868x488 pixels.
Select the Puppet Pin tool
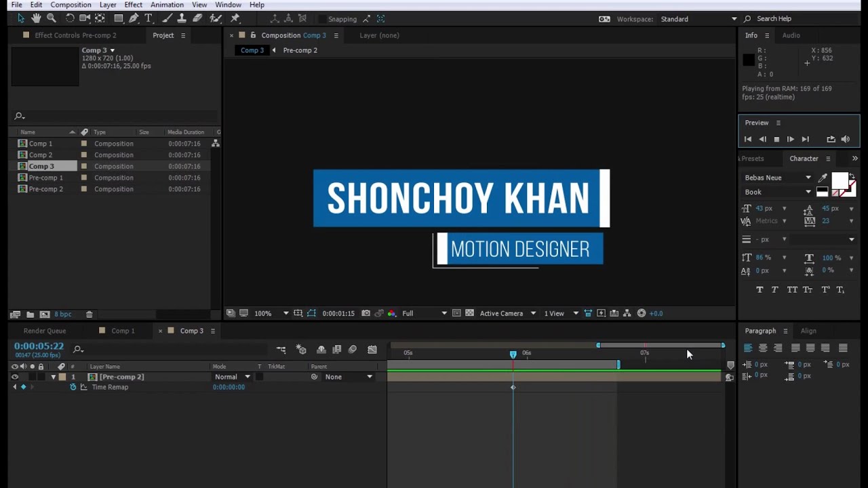(235, 18)
